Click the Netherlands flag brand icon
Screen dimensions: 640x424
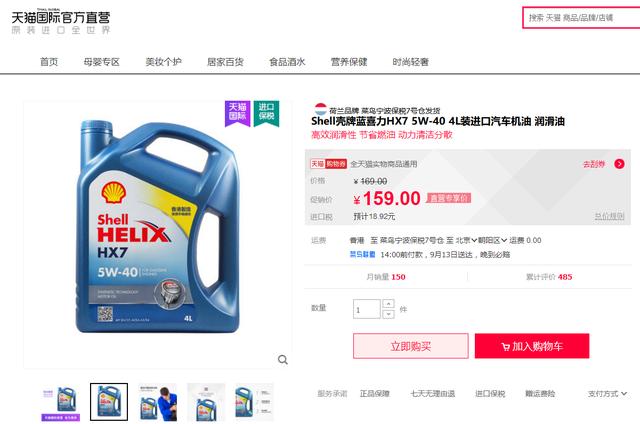[320, 109]
